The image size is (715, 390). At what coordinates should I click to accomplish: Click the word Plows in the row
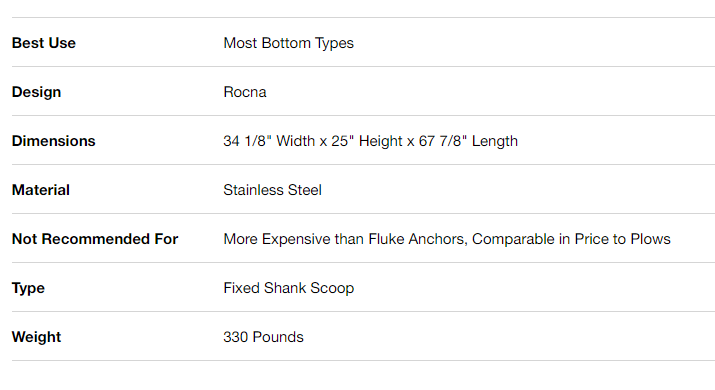coord(651,239)
